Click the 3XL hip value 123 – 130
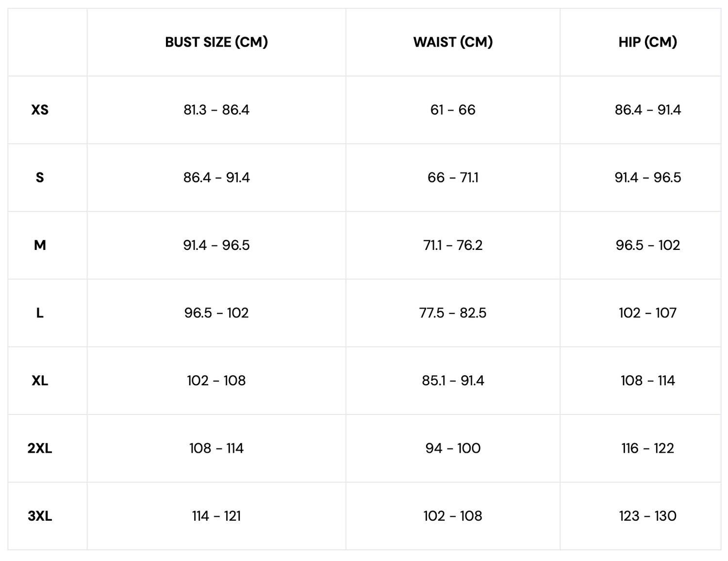Image resolution: width=728 pixels, height=561 pixels. pyautogui.click(x=647, y=516)
